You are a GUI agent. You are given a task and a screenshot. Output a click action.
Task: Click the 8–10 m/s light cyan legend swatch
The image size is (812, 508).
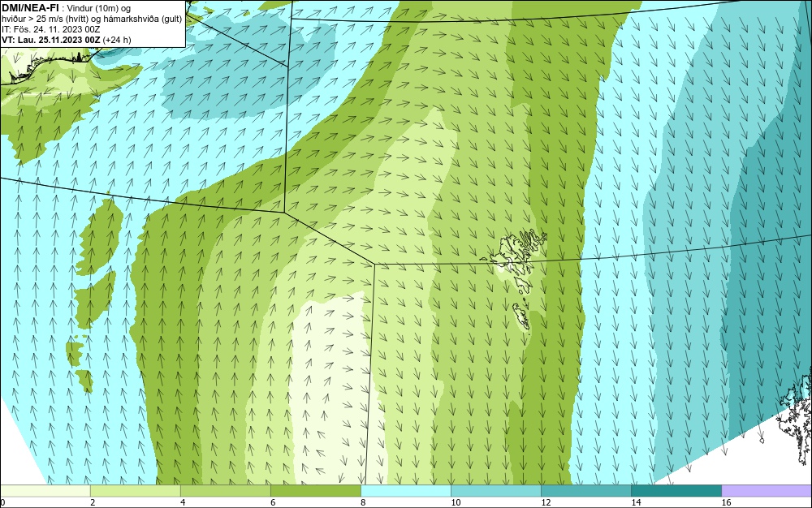pyautogui.click(x=406, y=490)
